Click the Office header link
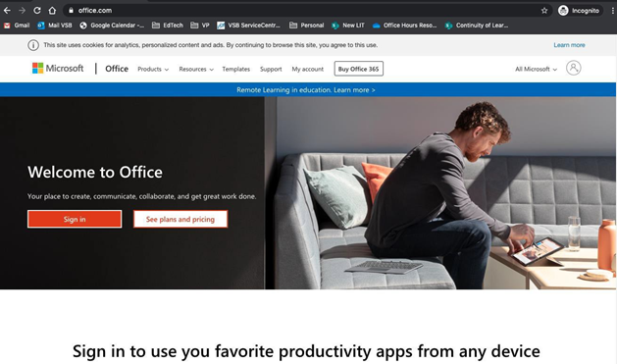Screen dimensions: 617x364 click(x=117, y=69)
